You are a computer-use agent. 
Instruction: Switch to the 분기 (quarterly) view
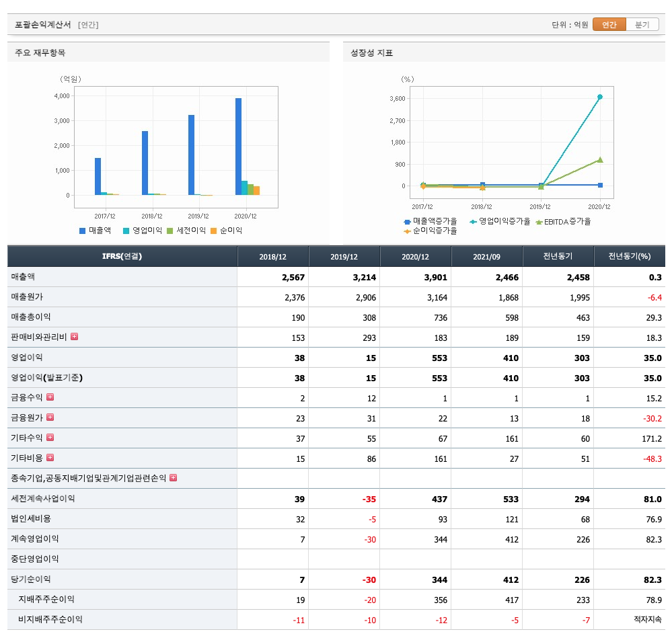[642, 24]
